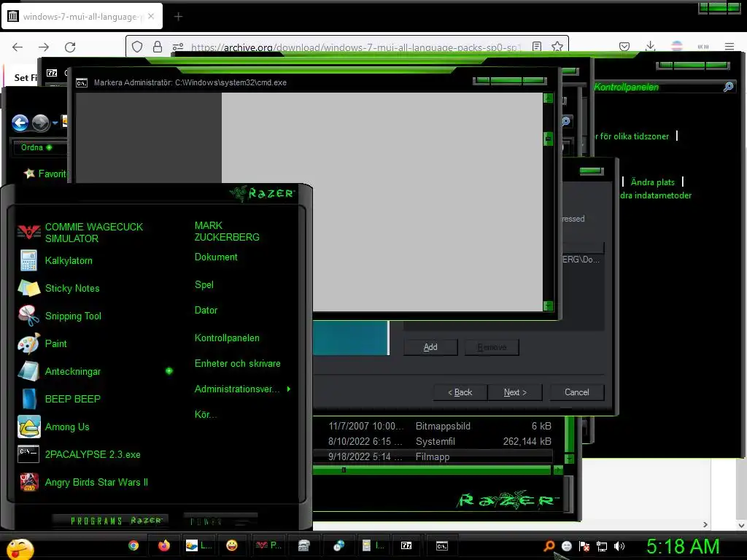The width and height of the screenshot is (747, 560).
Task: Click the emoji Start orb on taskbar
Action: coord(20,548)
